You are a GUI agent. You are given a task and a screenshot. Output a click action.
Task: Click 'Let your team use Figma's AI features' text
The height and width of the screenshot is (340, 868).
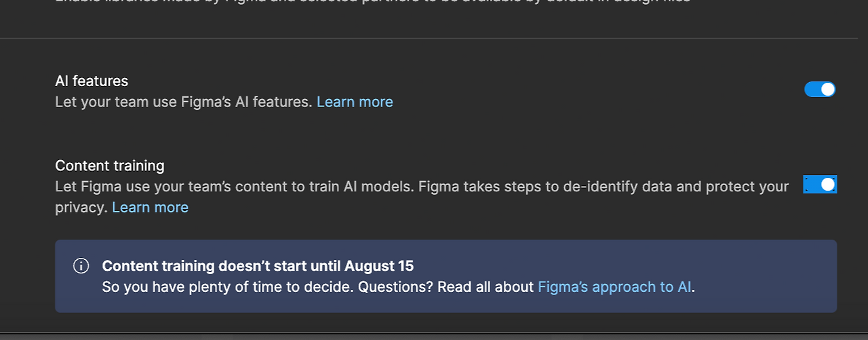[x=183, y=102]
